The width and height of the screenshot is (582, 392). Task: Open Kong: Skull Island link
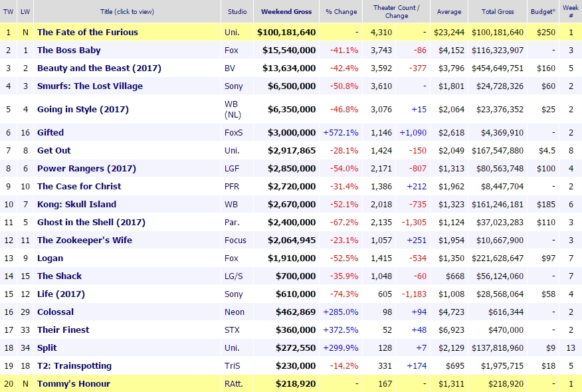pyautogui.click(x=76, y=204)
